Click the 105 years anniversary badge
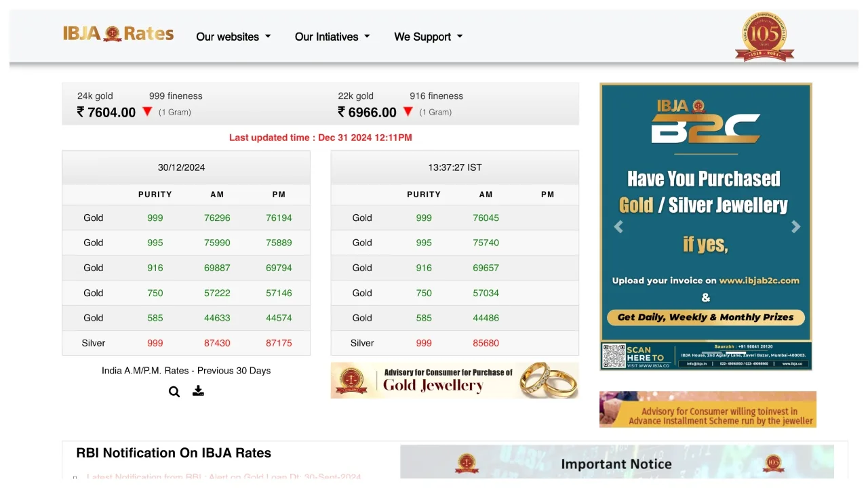 pos(764,37)
